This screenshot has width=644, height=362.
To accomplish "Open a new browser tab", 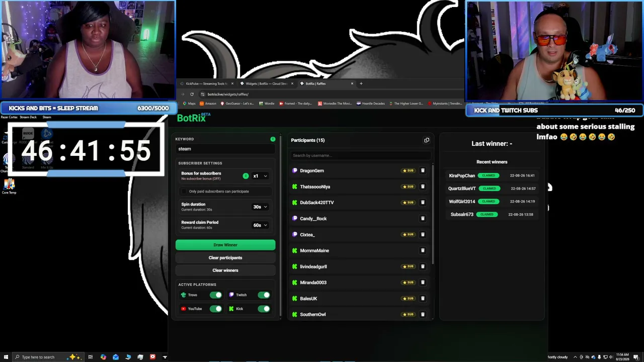I will point(361,83).
